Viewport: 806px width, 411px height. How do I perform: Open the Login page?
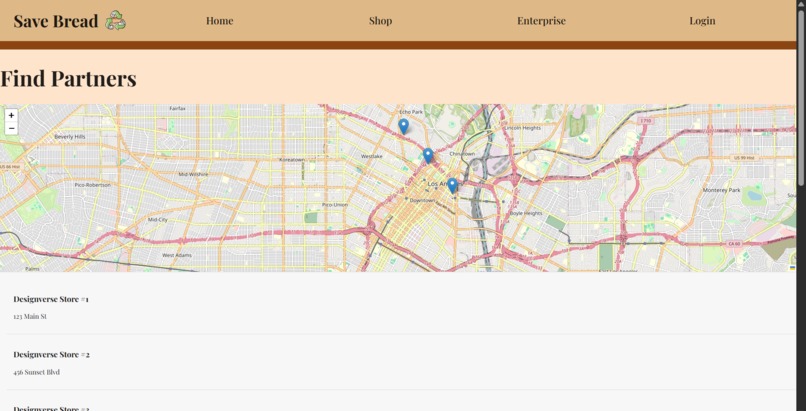pyautogui.click(x=702, y=21)
